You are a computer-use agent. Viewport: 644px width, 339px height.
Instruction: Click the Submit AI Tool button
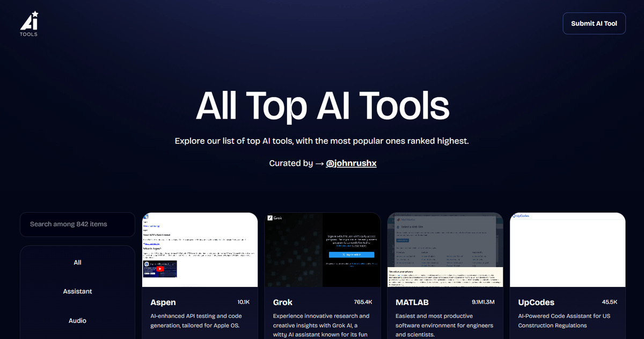[594, 24]
